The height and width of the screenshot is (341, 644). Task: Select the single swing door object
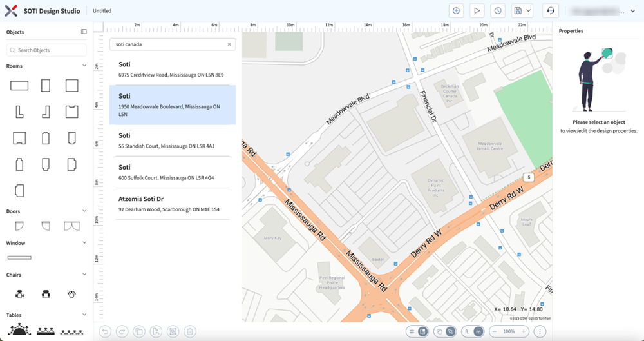click(x=19, y=226)
